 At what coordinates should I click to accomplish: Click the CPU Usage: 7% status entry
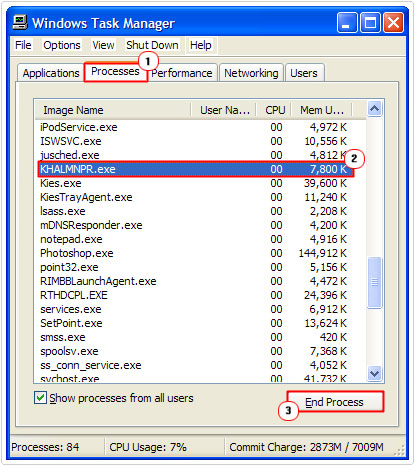pyautogui.click(x=148, y=447)
